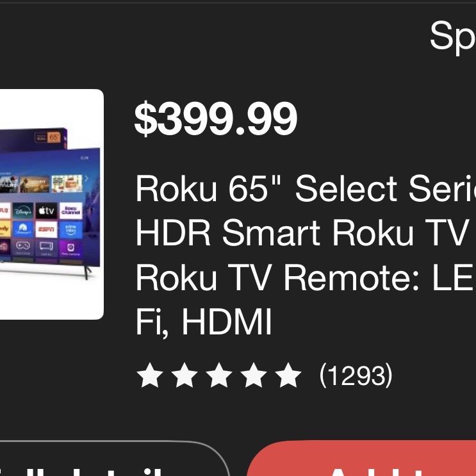Tap the TV stand leg in product thumbnail
The height and width of the screenshot is (476, 476).
[x=87, y=273]
